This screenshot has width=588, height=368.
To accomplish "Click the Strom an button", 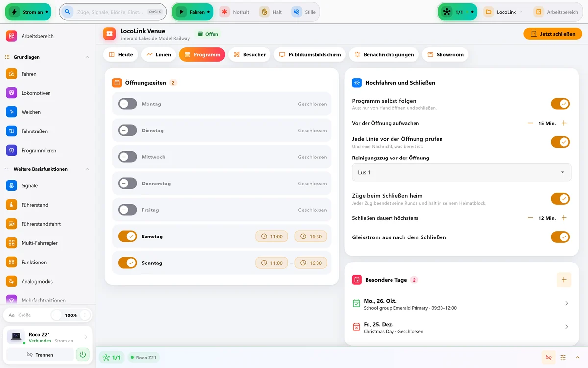I will point(28,12).
